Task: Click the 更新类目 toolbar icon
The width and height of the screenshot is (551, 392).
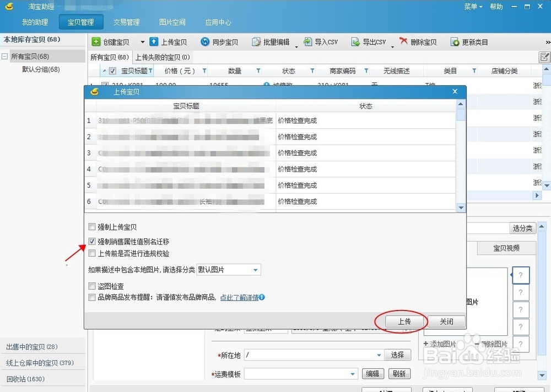Action: point(468,41)
